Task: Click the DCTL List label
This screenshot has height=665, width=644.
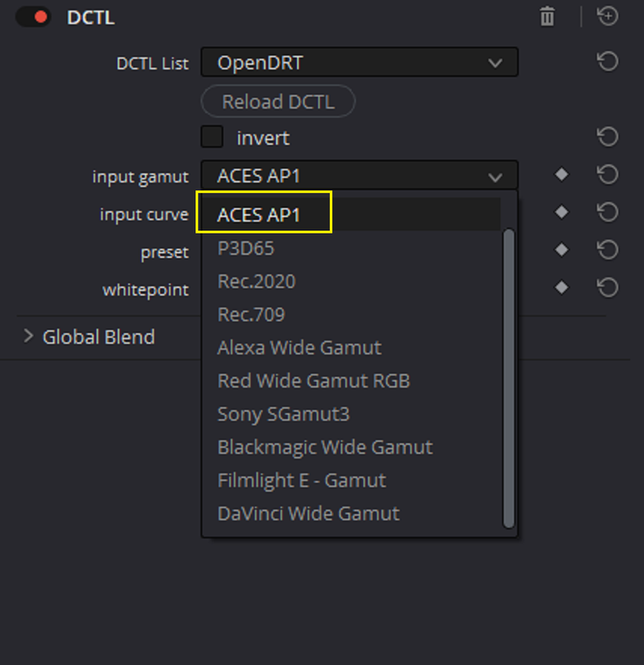Action: [152, 63]
